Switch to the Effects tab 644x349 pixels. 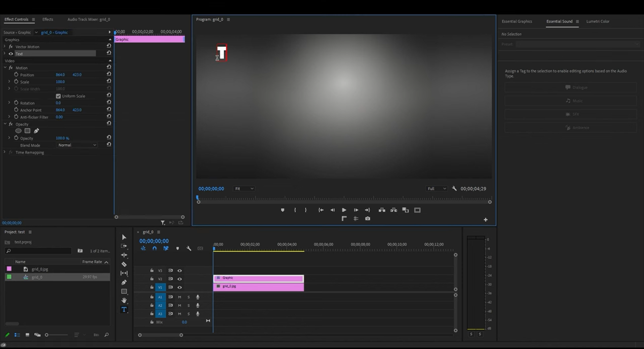click(48, 19)
